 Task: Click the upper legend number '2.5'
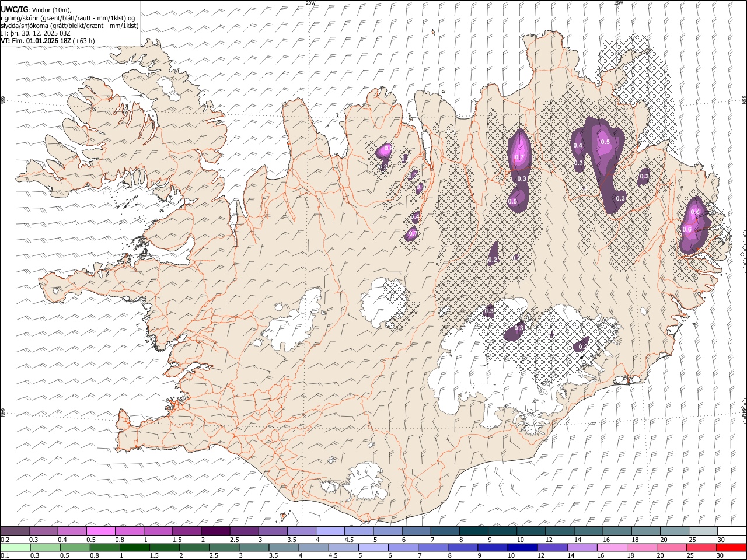pyautogui.click(x=235, y=539)
